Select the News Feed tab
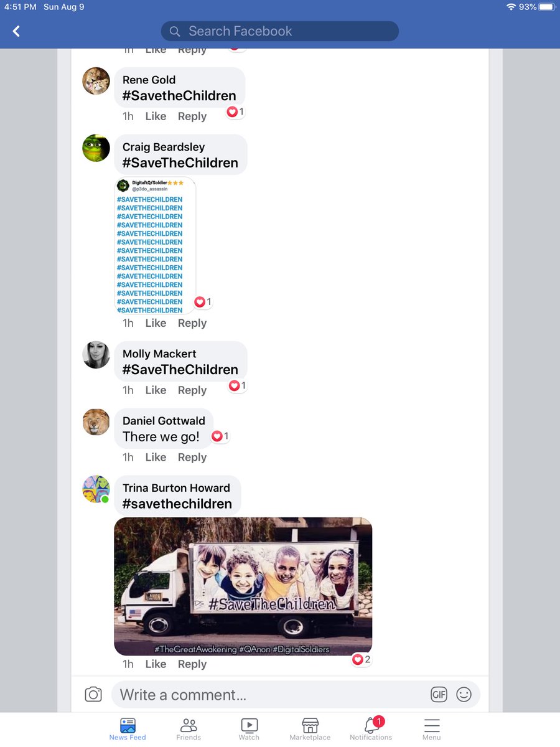Screen dimensions: 560x747 click(x=128, y=729)
